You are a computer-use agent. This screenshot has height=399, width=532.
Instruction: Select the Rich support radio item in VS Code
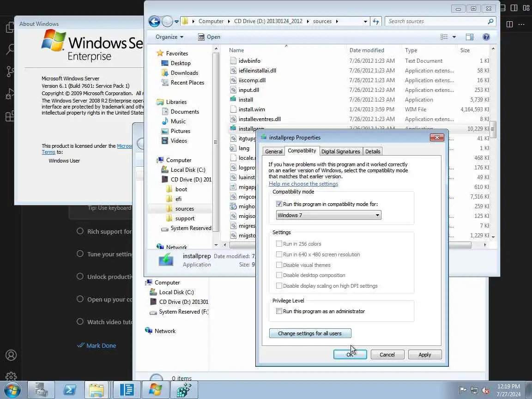click(x=80, y=231)
